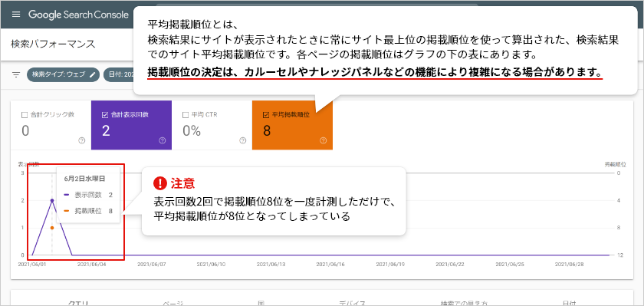Click the 2021/06/28 axis date label

570,265
